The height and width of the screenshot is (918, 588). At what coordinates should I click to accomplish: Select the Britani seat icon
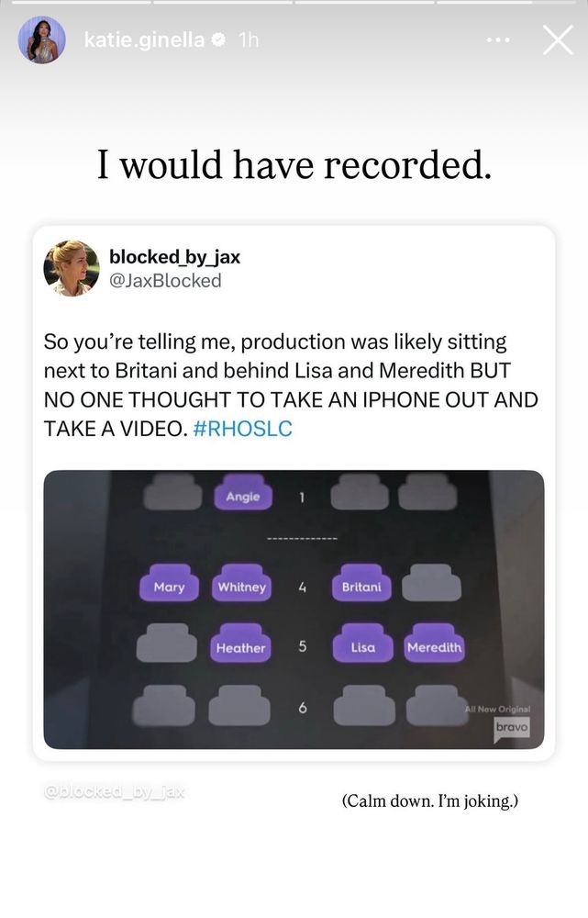click(x=361, y=583)
